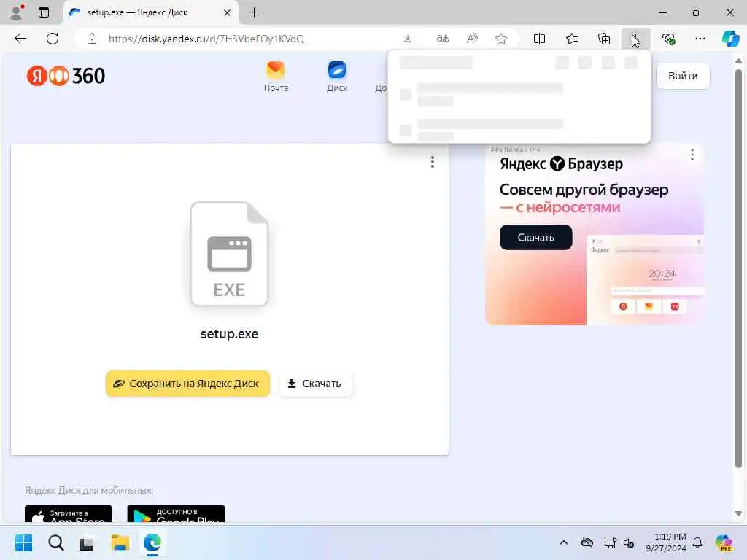747x560 pixels.
Task: Close the setup.exe Яндекс Диск tab
Action: 228,13
